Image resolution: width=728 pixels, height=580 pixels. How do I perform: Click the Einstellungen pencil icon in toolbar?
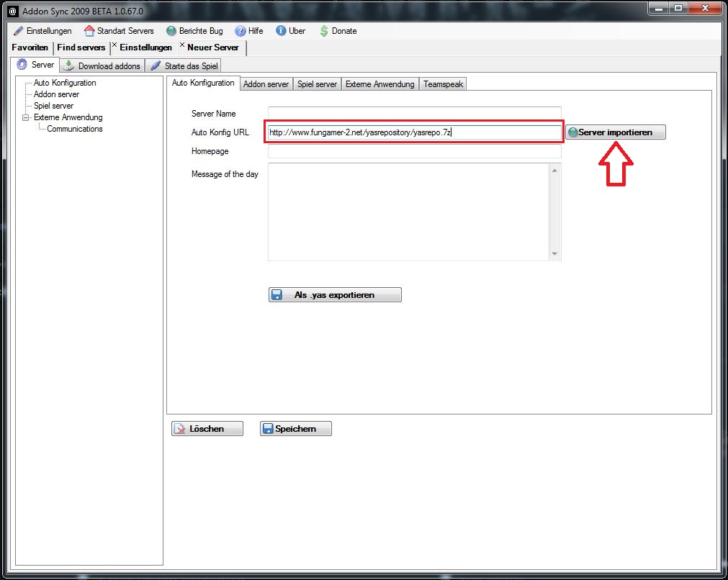[18, 31]
